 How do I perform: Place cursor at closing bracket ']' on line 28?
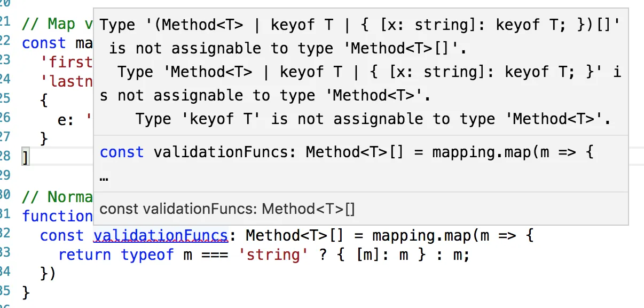tap(25, 158)
